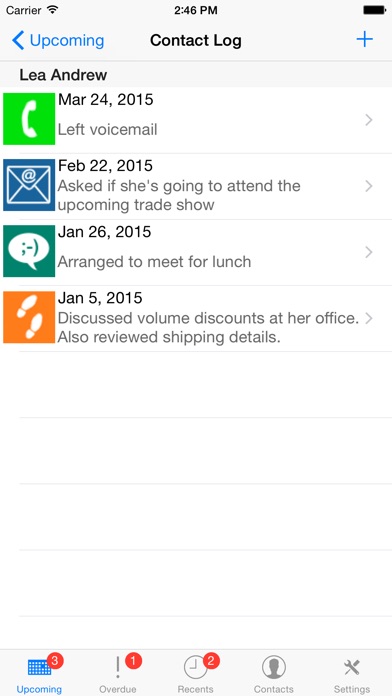Tap the Lea Andrew section header
This screenshot has height=696, width=392.
[x=196, y=75]
